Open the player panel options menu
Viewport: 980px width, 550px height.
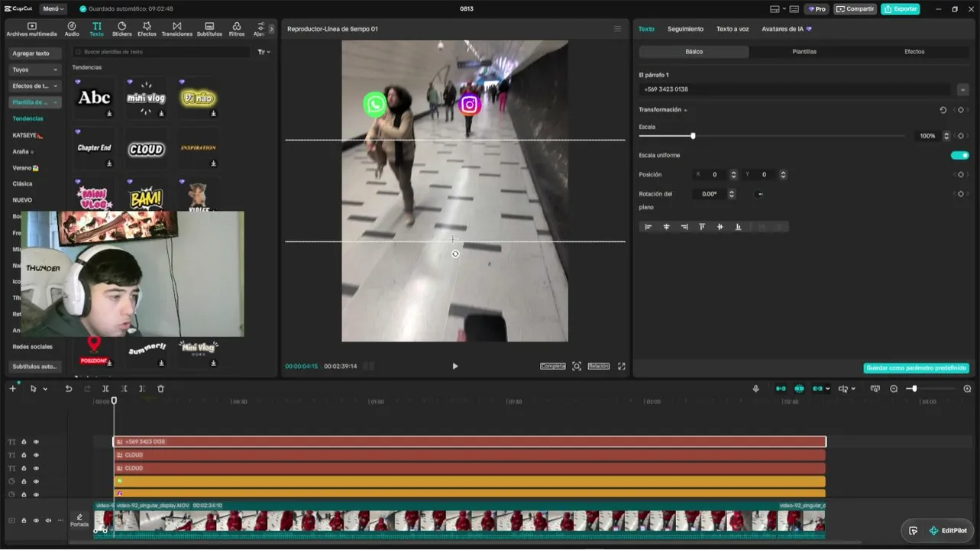617,29
